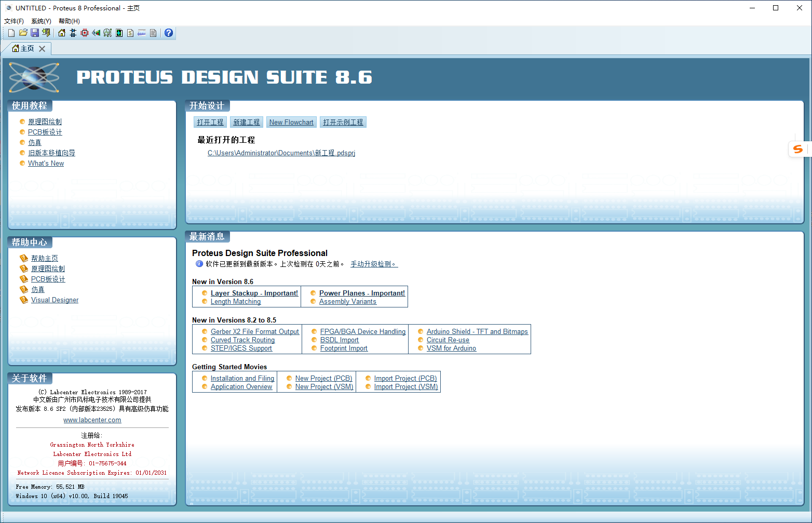
Task: Open the 仿真 tutorial link under 使用教程
Action: point(35,142)
